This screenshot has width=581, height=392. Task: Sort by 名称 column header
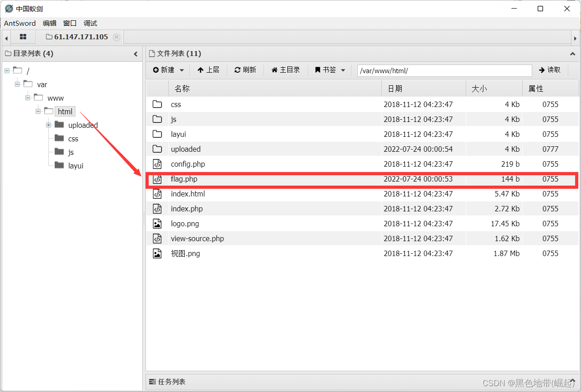click(x=275, y=89)
